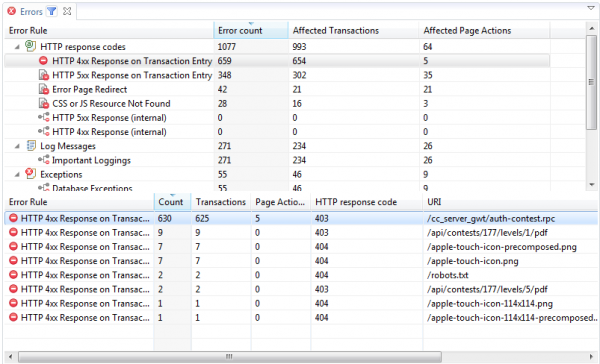
Task: Click the Database Exceptions rule icon
Action: (44, 188)
